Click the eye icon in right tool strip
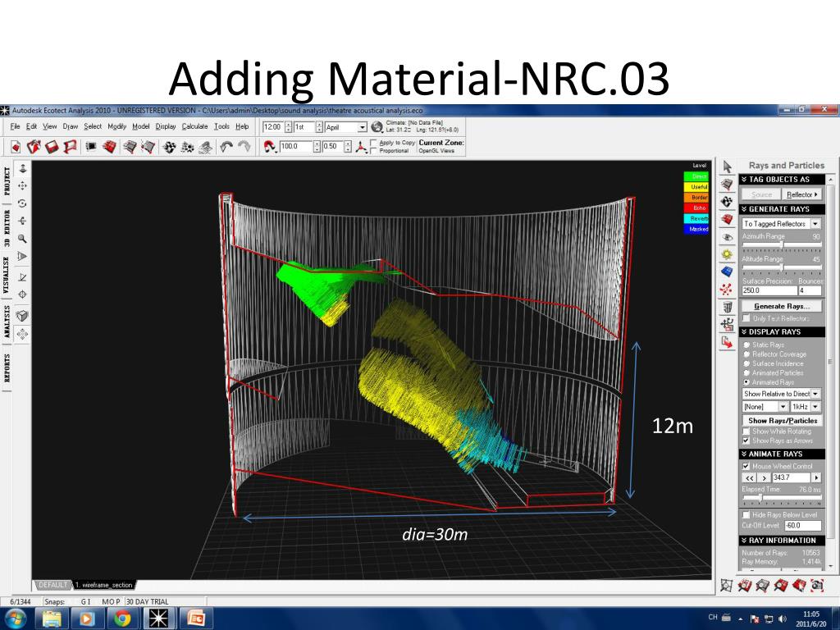The image size is (840, 630). [726, 236]
